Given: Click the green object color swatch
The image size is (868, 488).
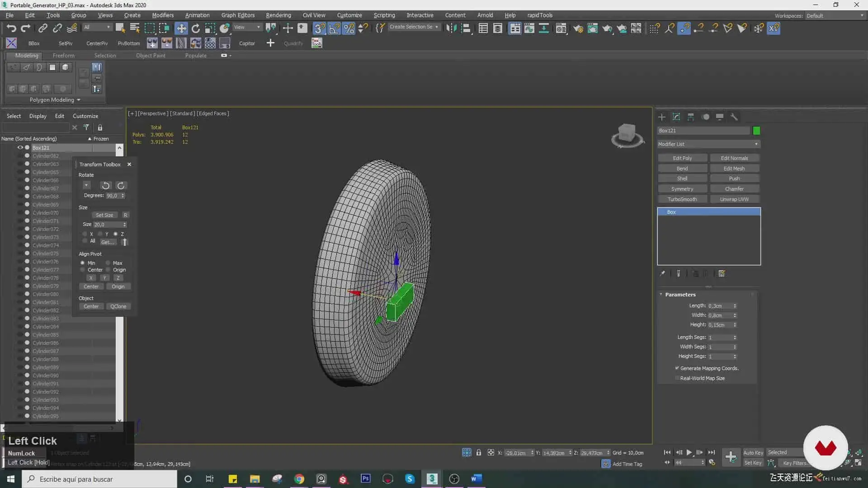Looking at the screenshot, I should pyautogui.click(x=756, y=131).
